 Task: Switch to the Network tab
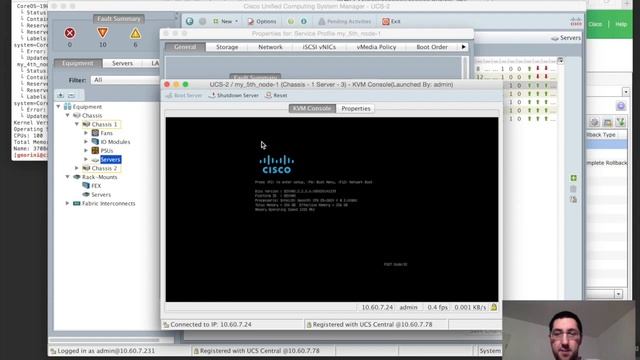[270, 47]
